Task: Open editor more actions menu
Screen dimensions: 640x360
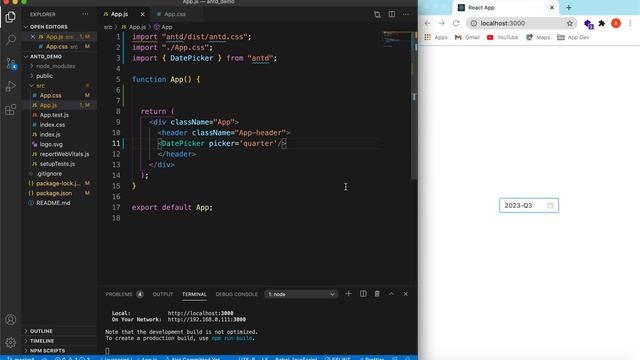Action: click(x=406, y=14)
